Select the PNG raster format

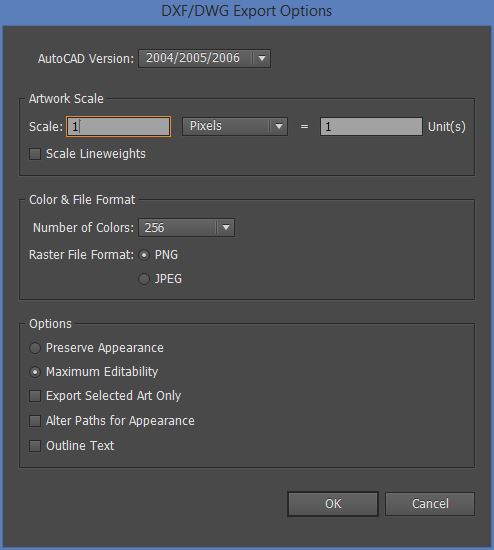click(144, 255)
